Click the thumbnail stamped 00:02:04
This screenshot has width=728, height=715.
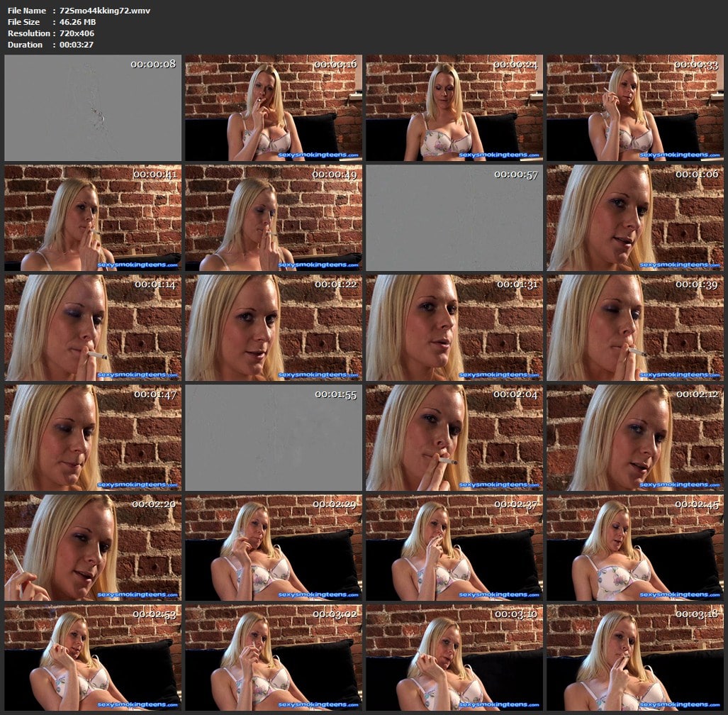454,438
